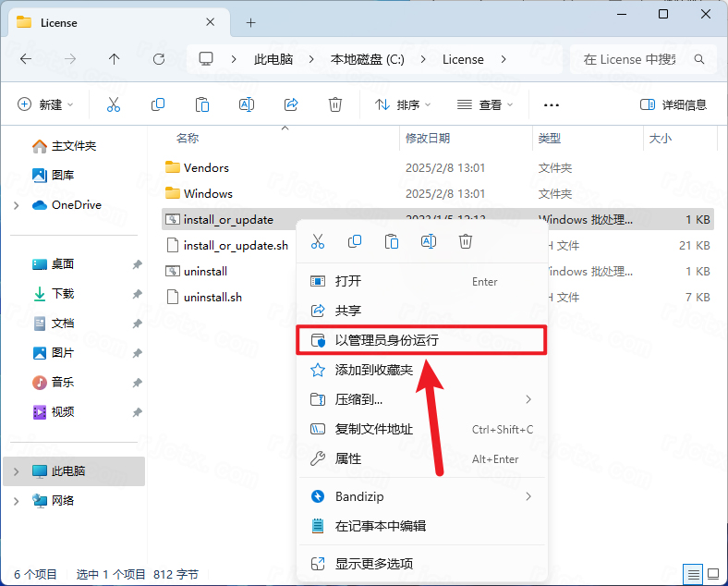Click License in the address breadcrumb
Screen dimensions: 728x586
pos(463,59)
